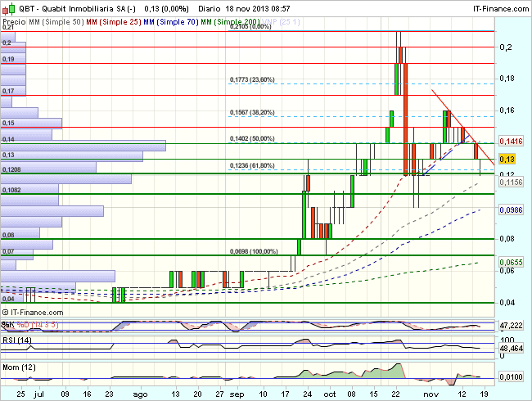This screenshot has height=401, width=532.
Task: Click the 48,464 RSI value
Action: 511,348
